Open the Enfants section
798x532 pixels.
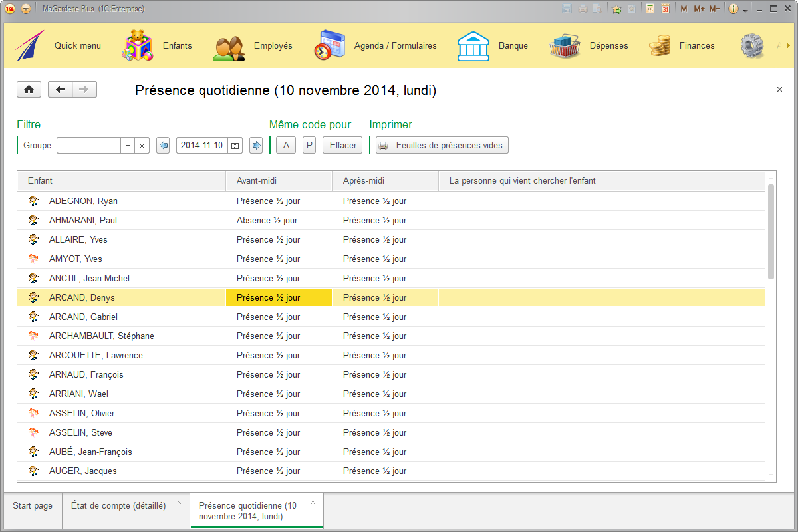point(177,45)
